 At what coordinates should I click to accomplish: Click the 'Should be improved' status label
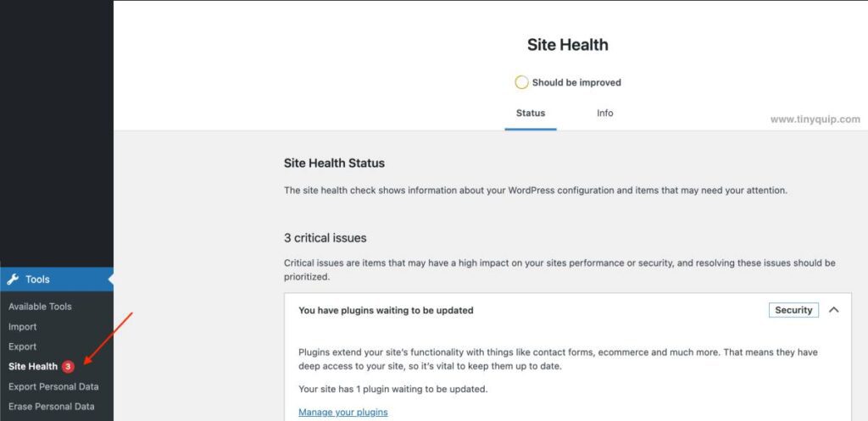(576, 83)
